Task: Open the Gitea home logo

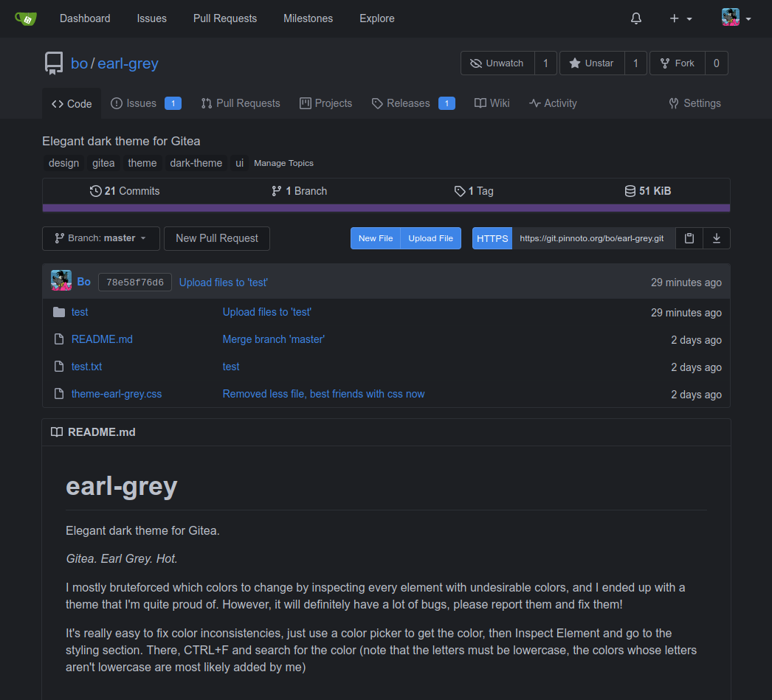Action: 26,18
